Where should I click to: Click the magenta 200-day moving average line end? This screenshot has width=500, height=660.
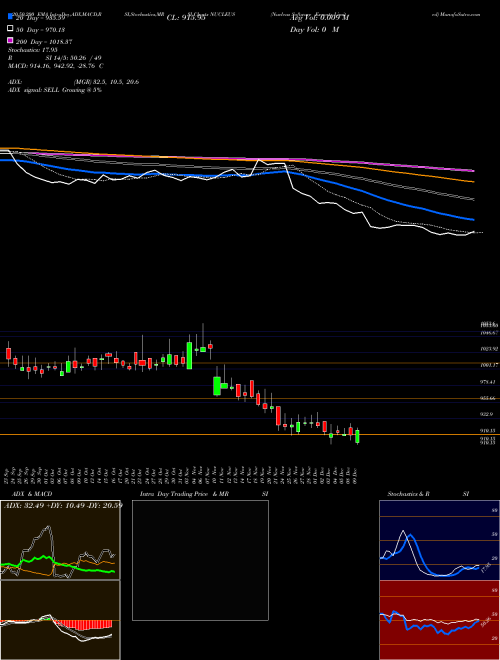click(x=472, y=170)
